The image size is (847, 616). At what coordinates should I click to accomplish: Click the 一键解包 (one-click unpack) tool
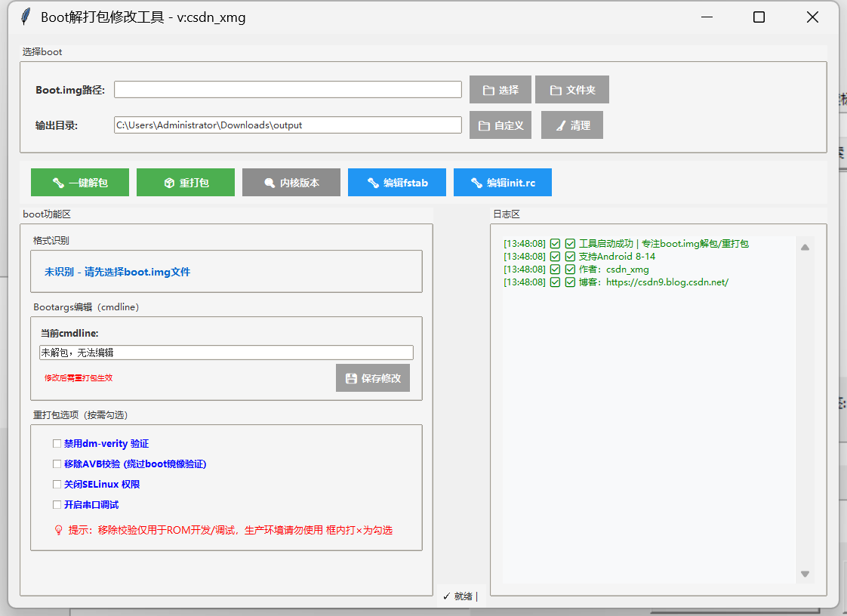[x=79, y=182]
